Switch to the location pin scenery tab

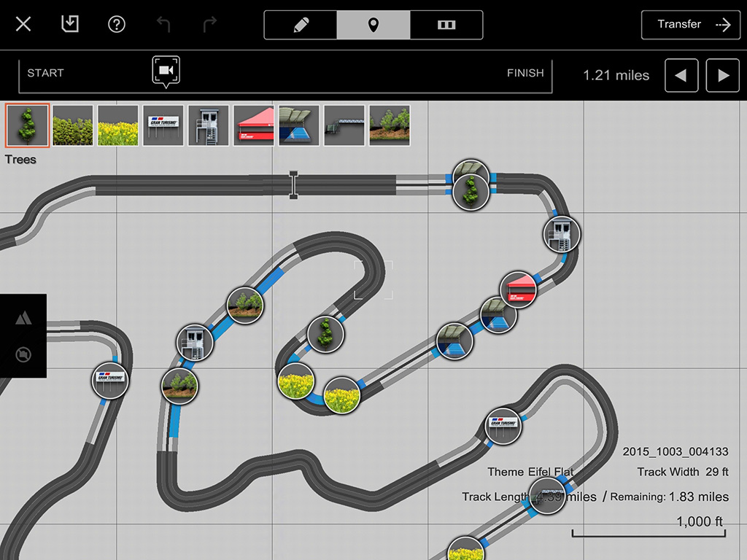[x=373, y=25]
